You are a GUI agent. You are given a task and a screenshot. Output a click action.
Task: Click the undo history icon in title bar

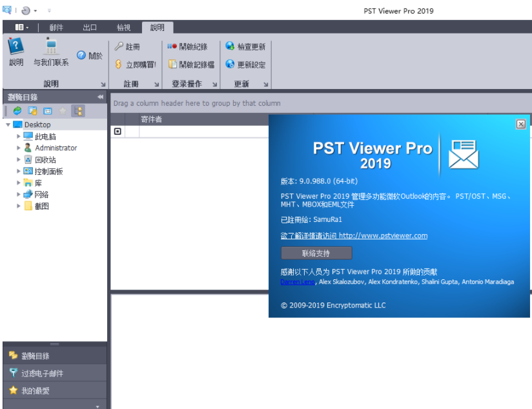pos(25,11)
